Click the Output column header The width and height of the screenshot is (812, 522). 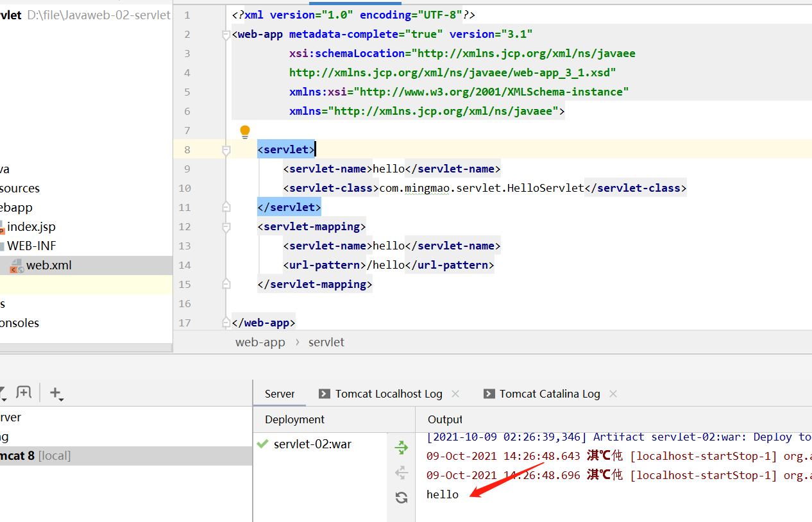coord(445,419)
